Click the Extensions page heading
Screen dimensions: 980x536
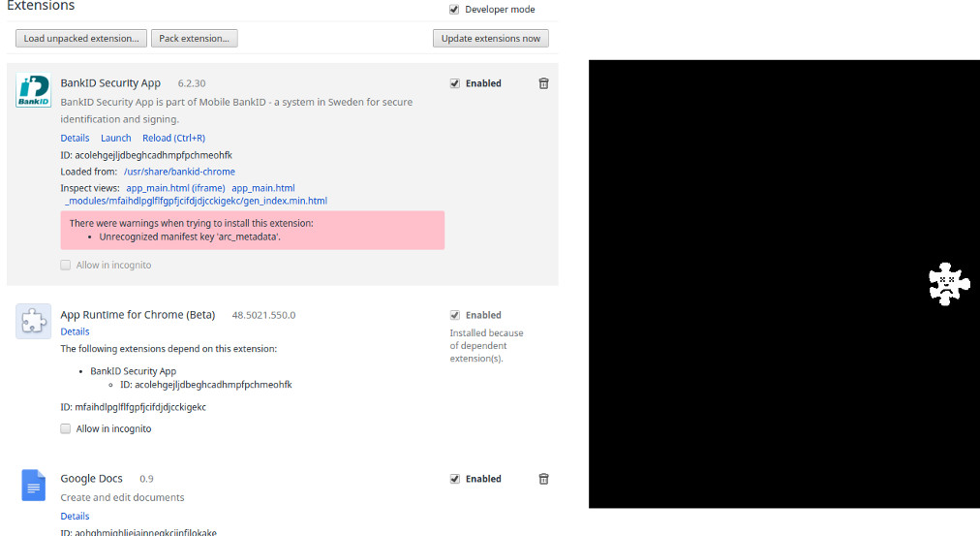coord(41,6)
